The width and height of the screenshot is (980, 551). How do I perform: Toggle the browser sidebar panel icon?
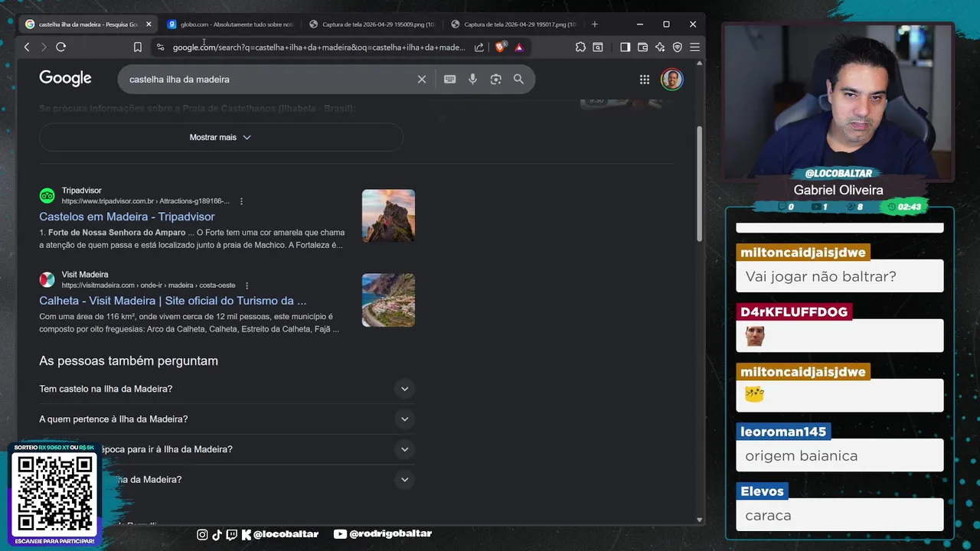coord(625,47)
